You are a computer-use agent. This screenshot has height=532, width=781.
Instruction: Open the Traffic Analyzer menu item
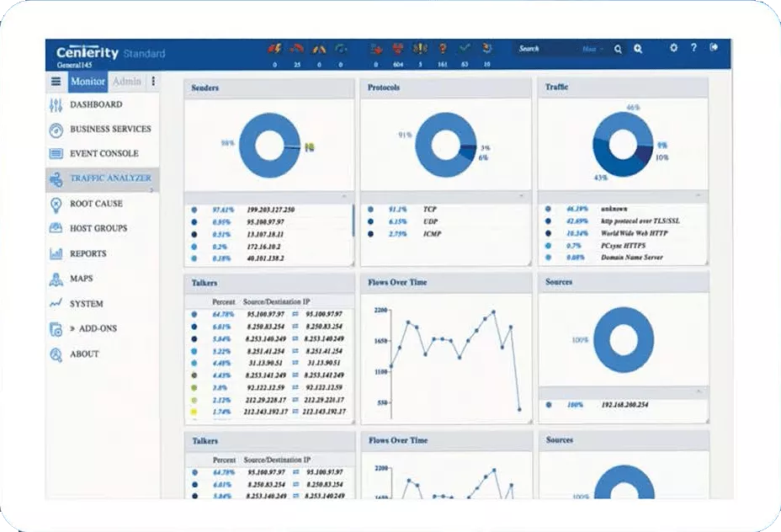pos(110,178)
